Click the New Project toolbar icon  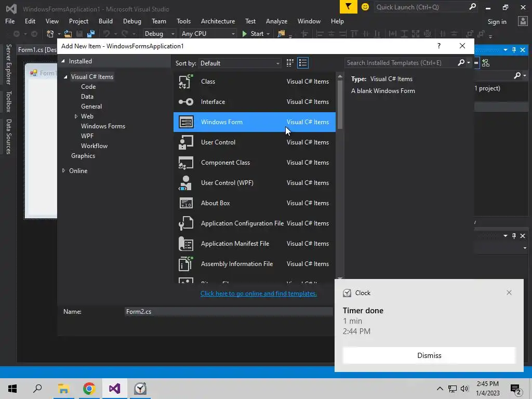click(50, 34)
